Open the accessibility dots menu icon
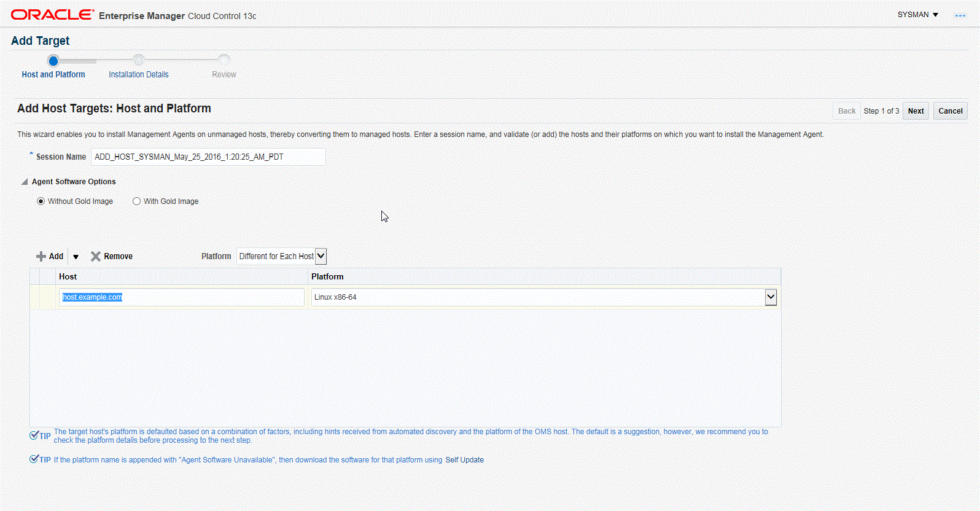980x511 pixels. [x=960, y=15]
